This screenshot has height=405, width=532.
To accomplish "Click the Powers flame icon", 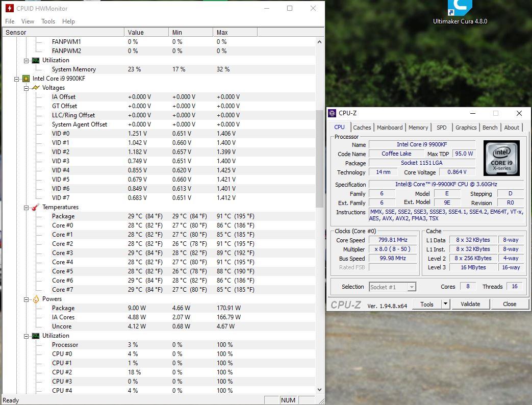I will pyautogui.click(x=36, y=299).
